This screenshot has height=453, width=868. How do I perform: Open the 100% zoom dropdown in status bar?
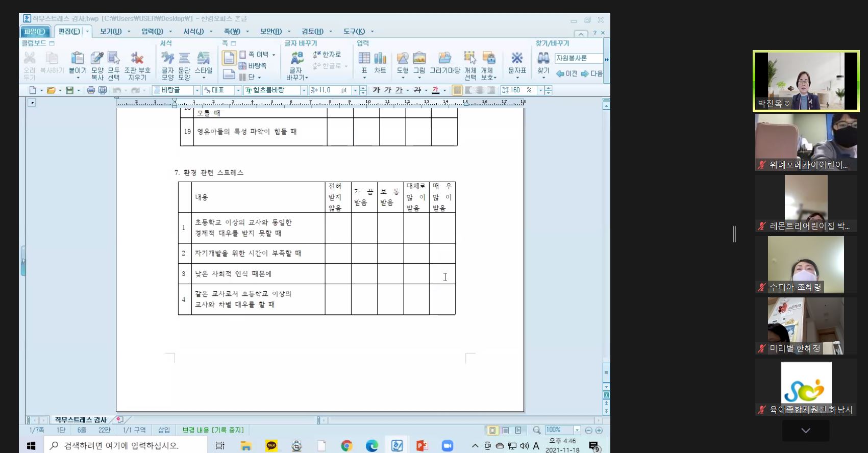(577, 431)
